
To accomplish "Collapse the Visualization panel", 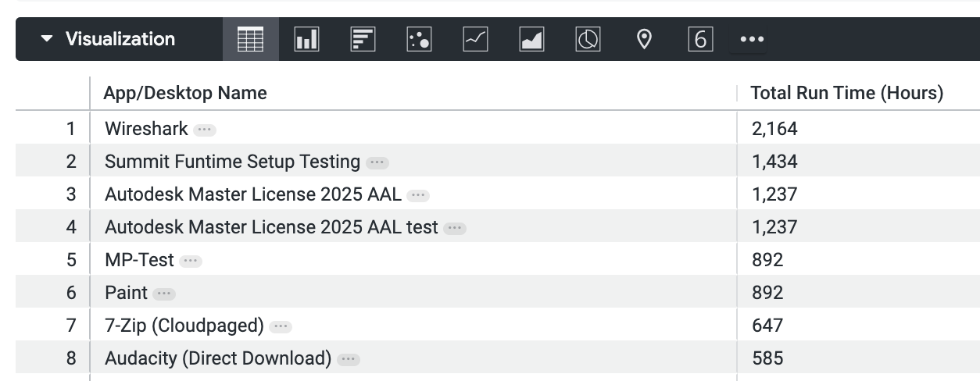I will point(48,39).
